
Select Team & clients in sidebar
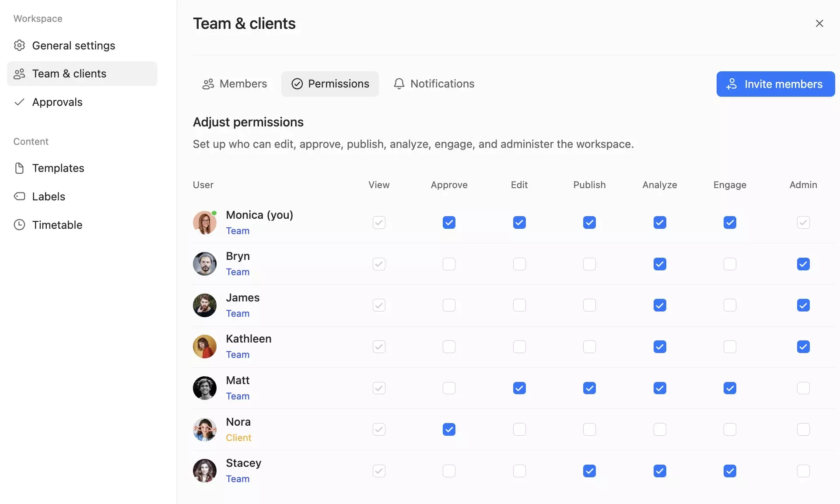point(82,73)
